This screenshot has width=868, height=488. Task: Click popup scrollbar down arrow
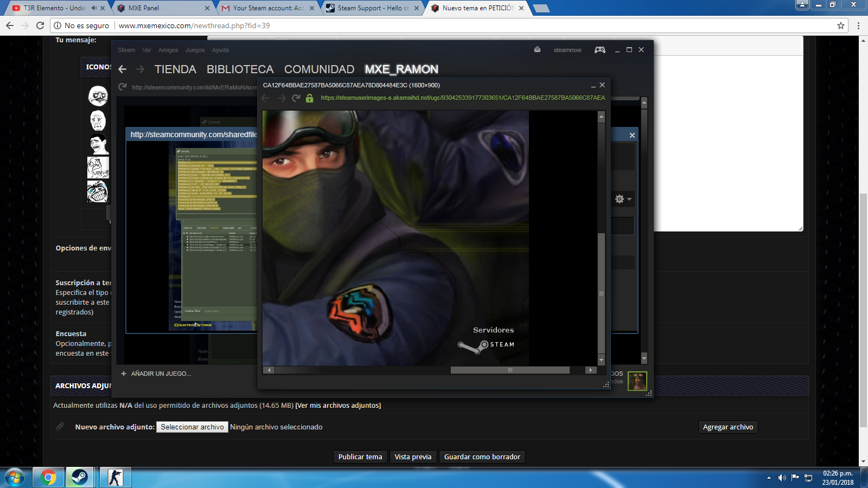pos(601,360)
